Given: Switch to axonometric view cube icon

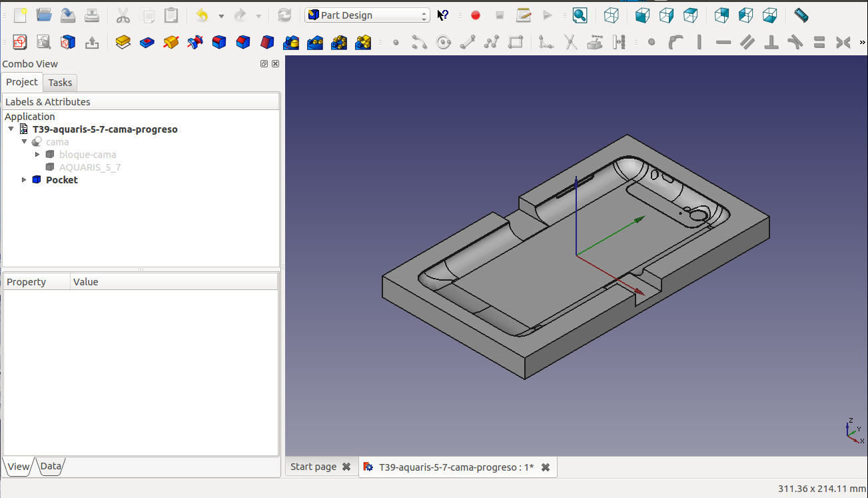Looking at the screenshot, I should click(x=611, y=15).
